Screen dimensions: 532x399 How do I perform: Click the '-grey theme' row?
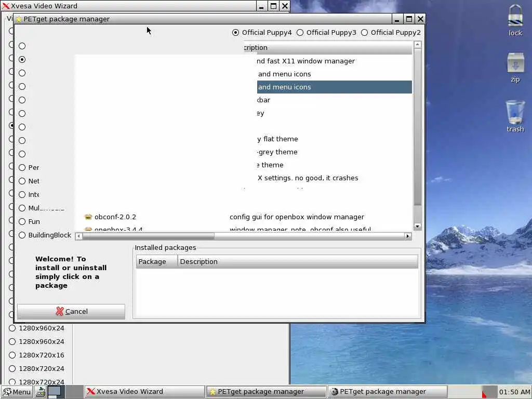(277, 152)
